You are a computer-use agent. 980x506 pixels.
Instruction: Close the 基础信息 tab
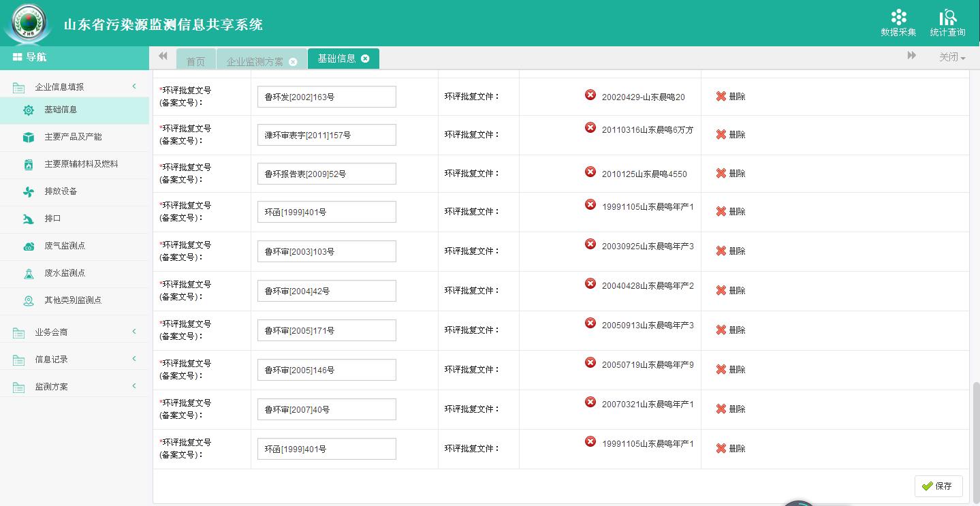click(x=365, y=59)
